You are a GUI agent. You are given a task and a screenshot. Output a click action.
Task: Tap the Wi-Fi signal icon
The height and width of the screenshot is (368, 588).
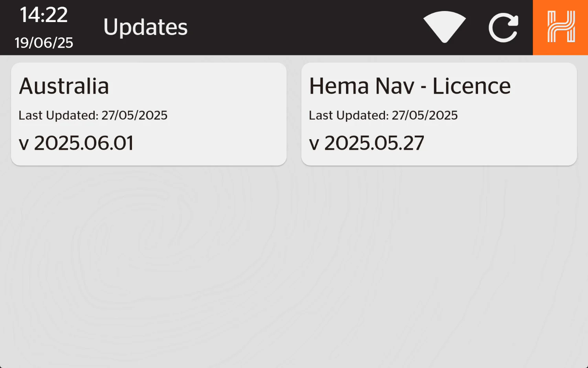(x=444, y=27)
